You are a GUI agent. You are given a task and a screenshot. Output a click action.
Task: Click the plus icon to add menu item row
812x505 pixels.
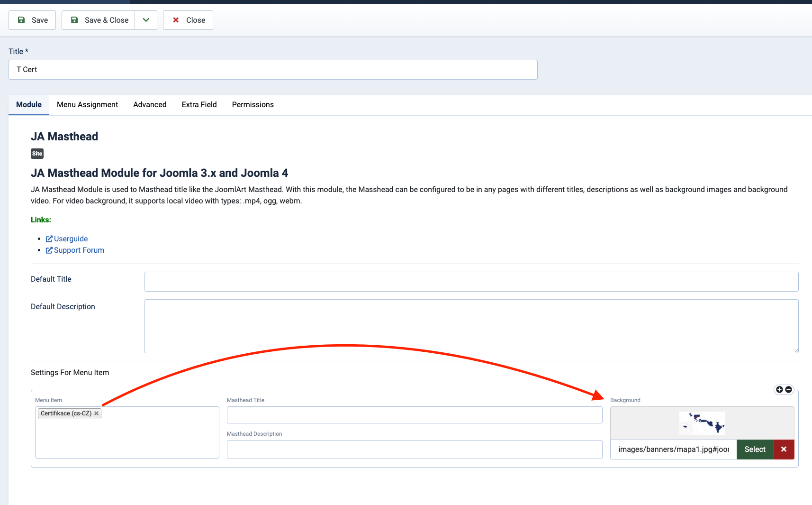779,389
